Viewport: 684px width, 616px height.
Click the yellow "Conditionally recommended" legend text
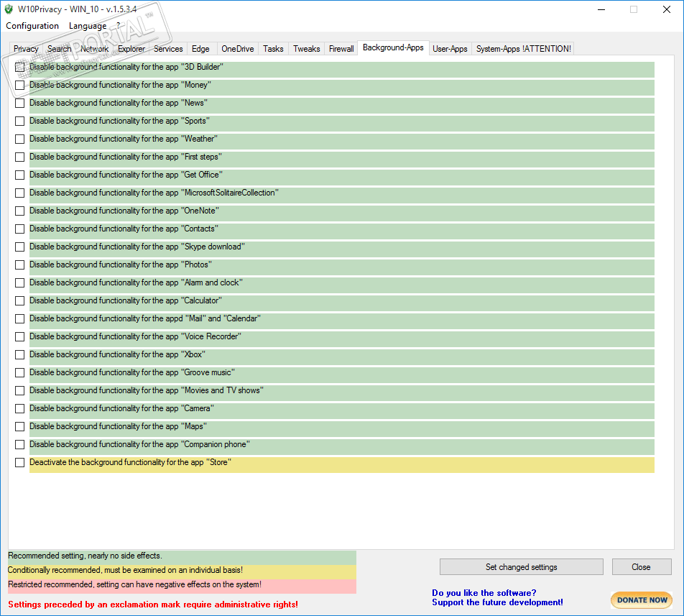pos(125,570)
